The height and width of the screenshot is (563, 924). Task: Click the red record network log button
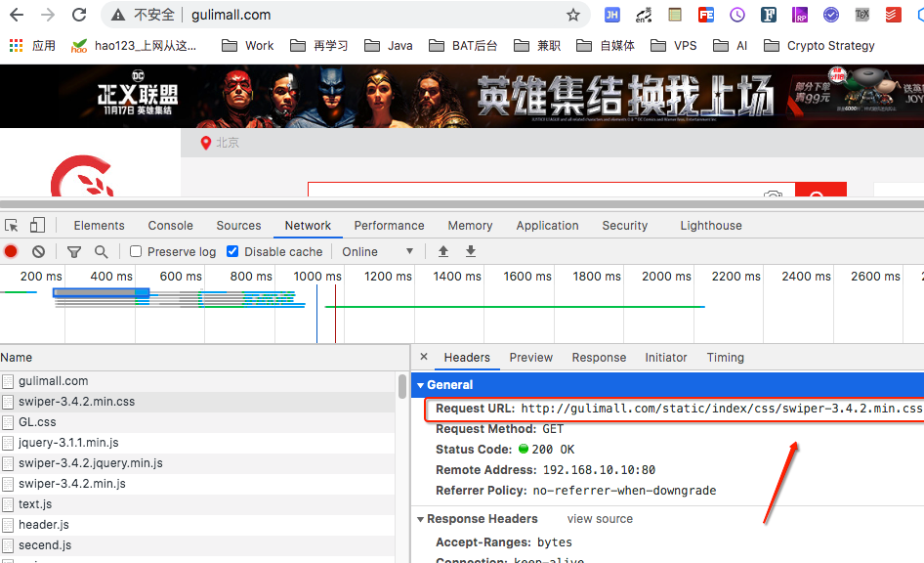12,251
